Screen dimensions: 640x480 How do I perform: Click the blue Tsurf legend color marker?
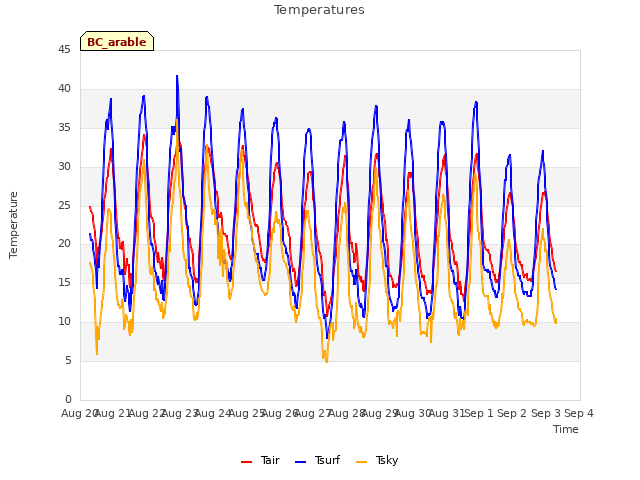pos(300,462)
